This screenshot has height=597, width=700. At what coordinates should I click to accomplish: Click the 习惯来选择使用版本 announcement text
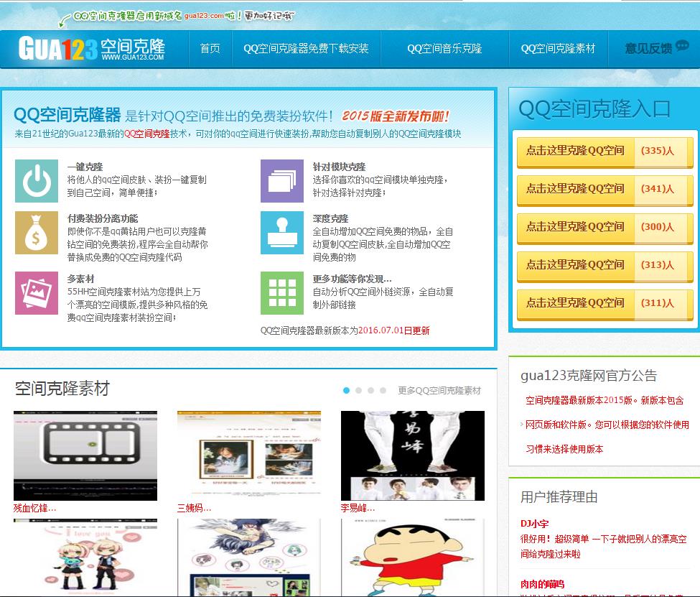tap(564, 449)
